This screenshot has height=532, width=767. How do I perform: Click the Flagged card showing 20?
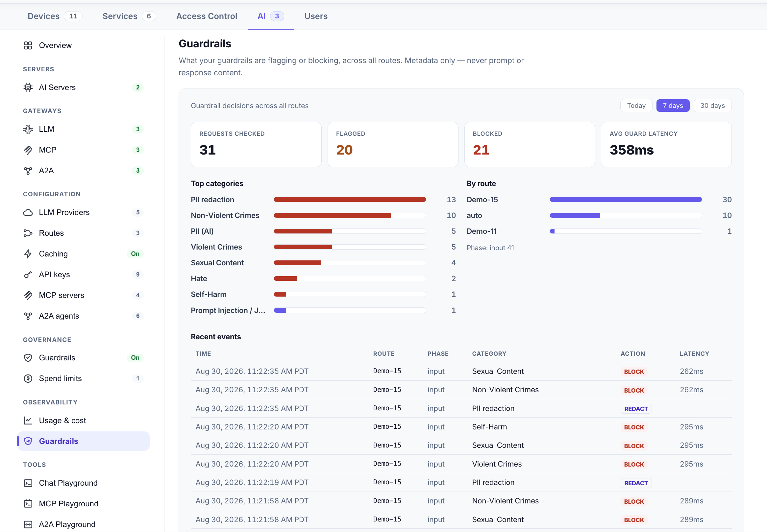393,144
